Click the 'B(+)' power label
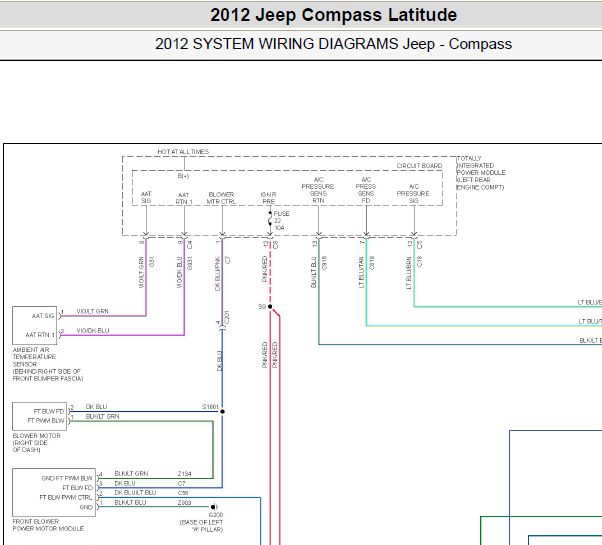Viewport: 602px width, 545px height. point(183,176)
